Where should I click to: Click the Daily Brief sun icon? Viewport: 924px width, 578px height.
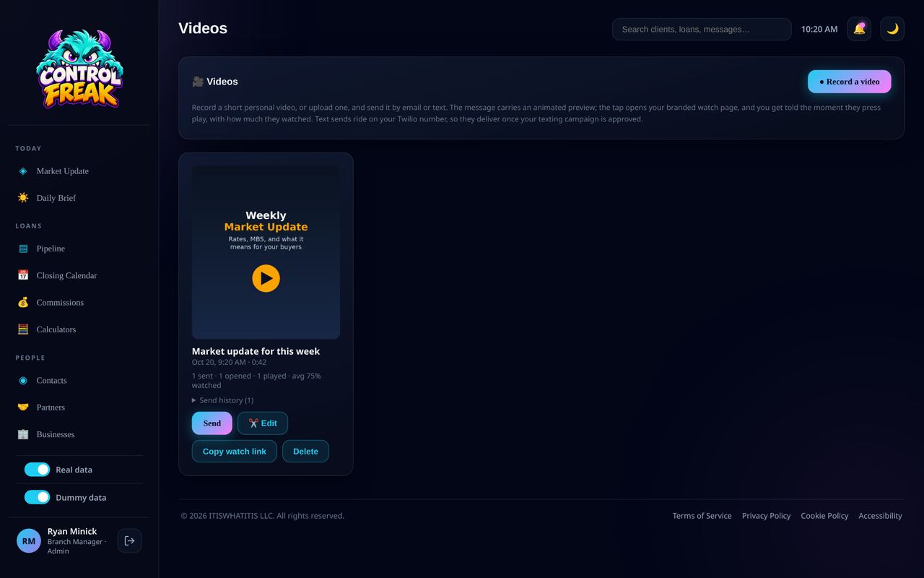pyautogui.click(x=23, y=198)
